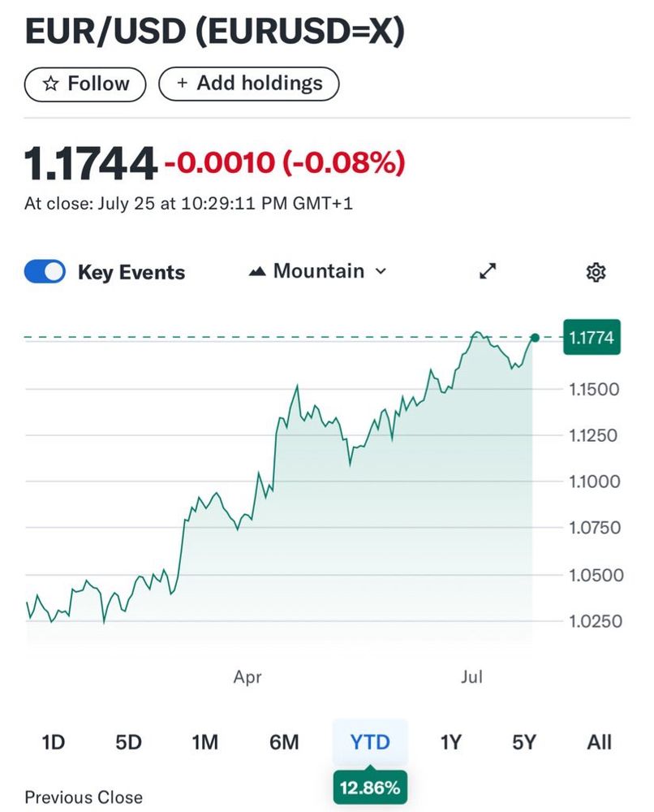Select the YTD range tab
The width and height of the screenshot is (654, 812).
pos(370,742)
